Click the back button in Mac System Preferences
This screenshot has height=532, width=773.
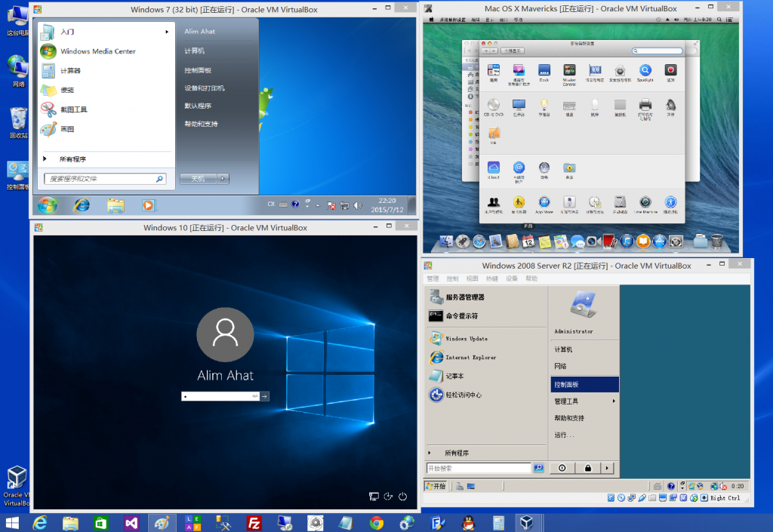coord(485,51)
